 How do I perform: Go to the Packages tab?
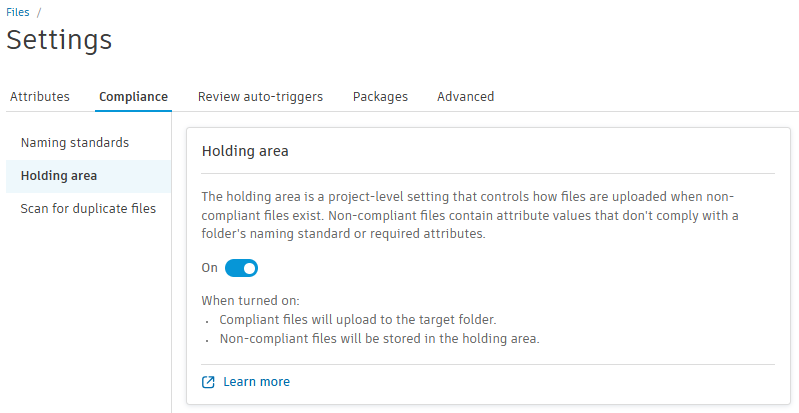(380, 97)
